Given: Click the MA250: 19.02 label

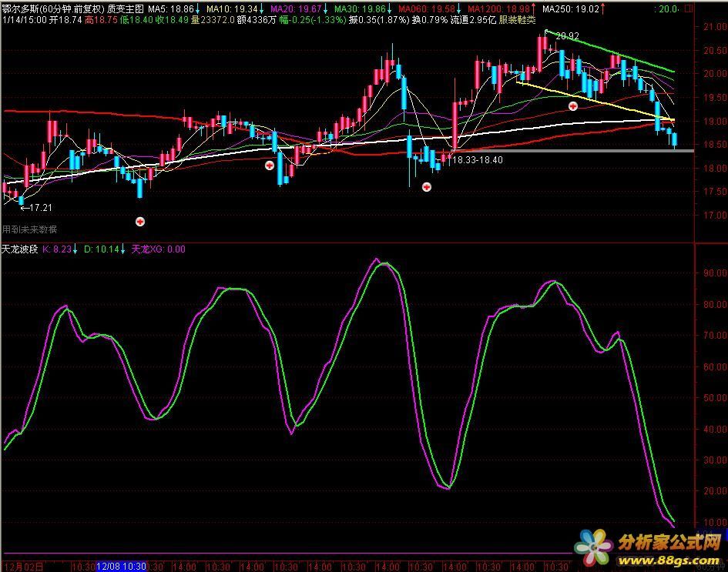Looking at the screenshot, I should (x=571, y=8).
